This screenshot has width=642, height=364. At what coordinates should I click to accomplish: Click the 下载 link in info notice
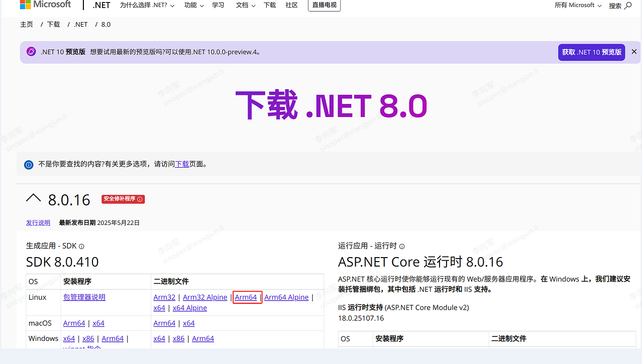(x=182, y=164)
